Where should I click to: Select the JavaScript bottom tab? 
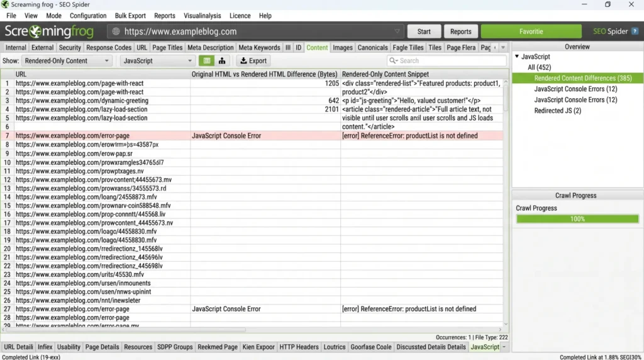click(485, 347)
